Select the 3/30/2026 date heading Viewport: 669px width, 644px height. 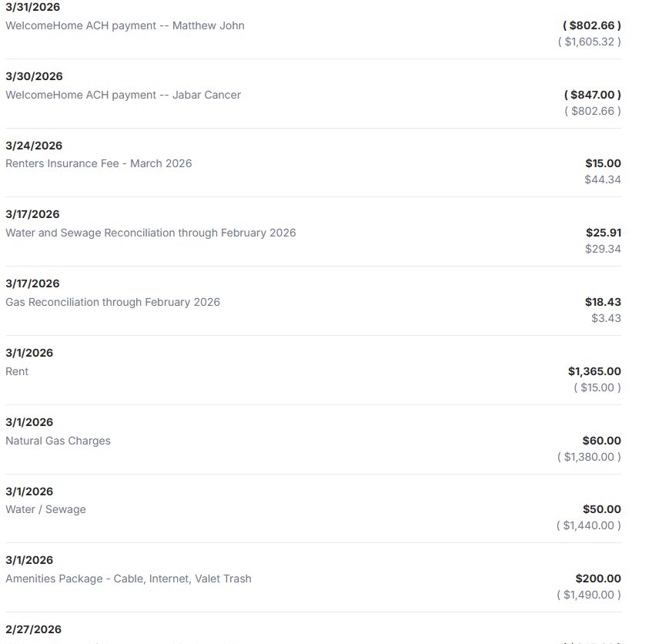[x=34, y=76]
